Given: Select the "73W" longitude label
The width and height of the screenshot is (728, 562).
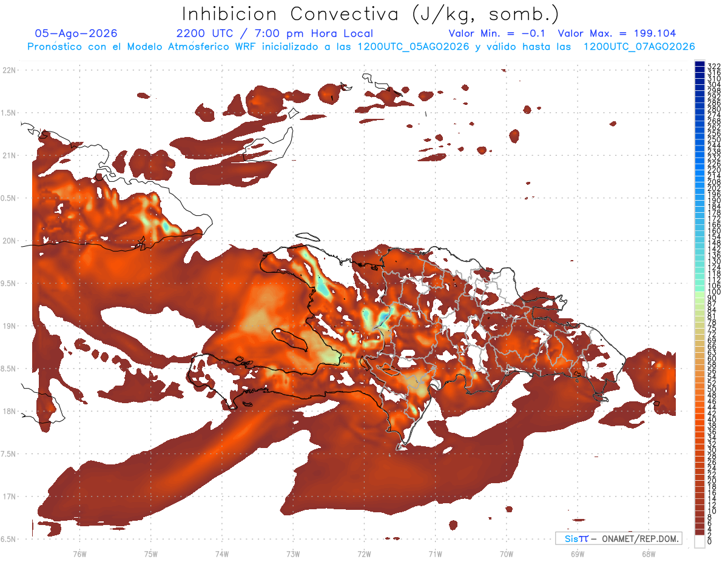Looking at the screenshot, I should point(293,554).
